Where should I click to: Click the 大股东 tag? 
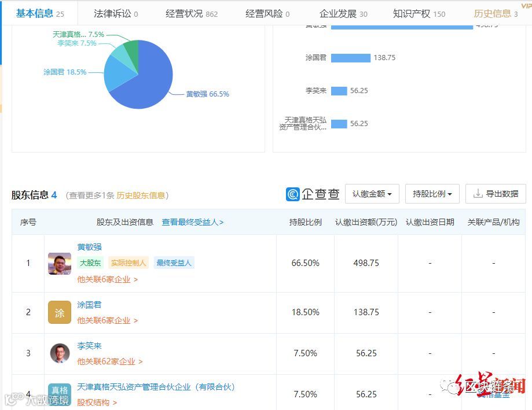click(x=90, y=263)
